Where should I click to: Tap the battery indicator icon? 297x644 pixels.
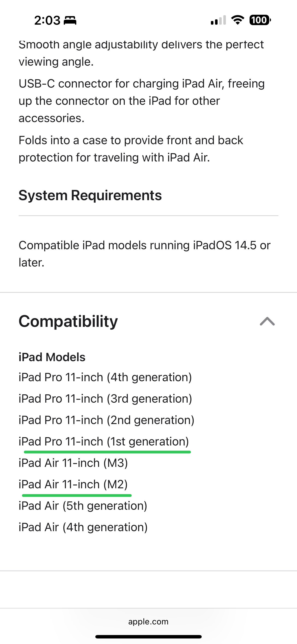pos(260,20)
